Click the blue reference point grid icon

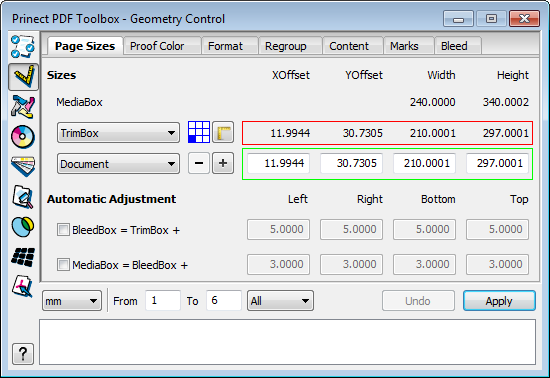(199, 132)
